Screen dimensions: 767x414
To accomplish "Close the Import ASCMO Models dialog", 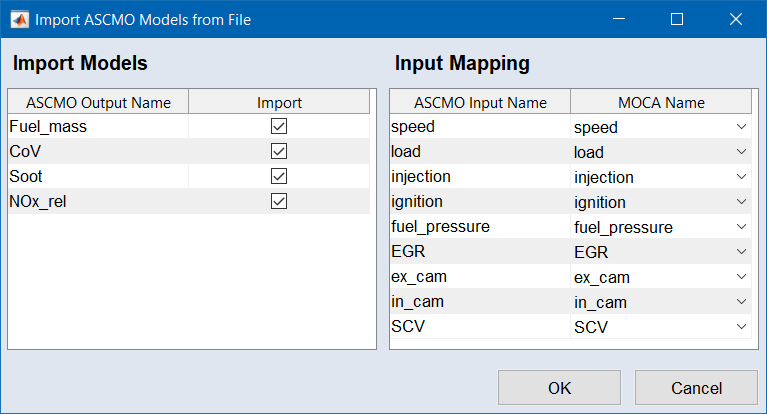I will click(735, 19).
